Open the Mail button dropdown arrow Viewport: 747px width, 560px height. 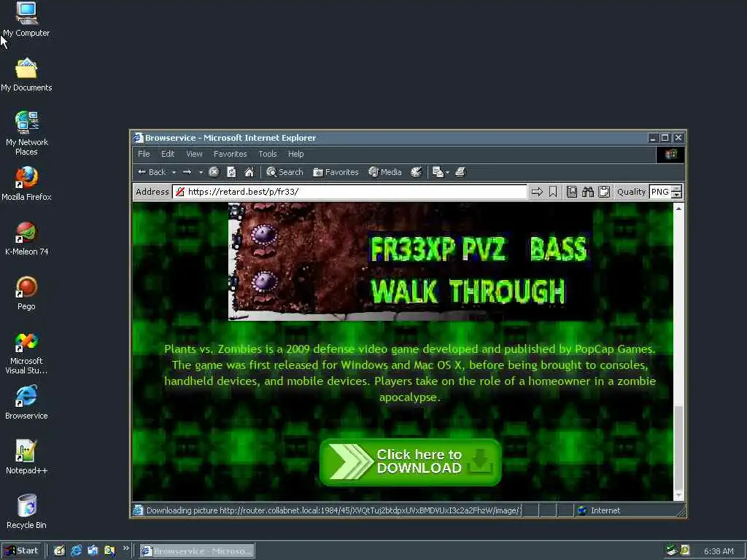coord(447,172)
